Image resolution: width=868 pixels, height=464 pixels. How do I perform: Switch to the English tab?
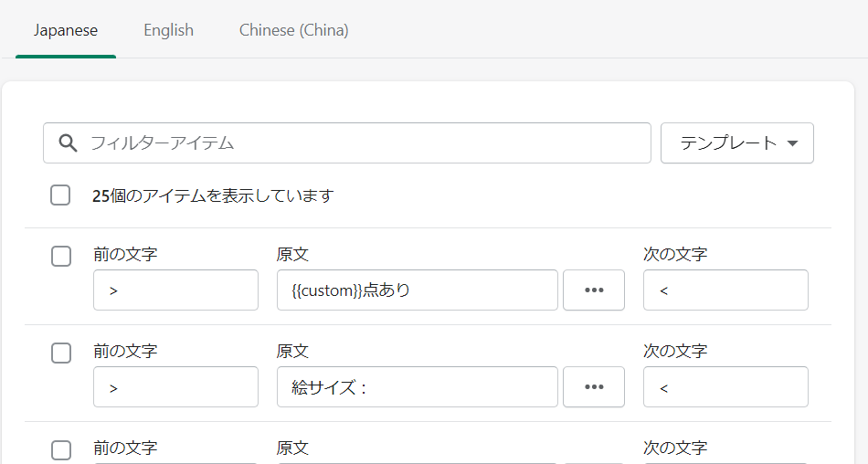pos(169,30)
